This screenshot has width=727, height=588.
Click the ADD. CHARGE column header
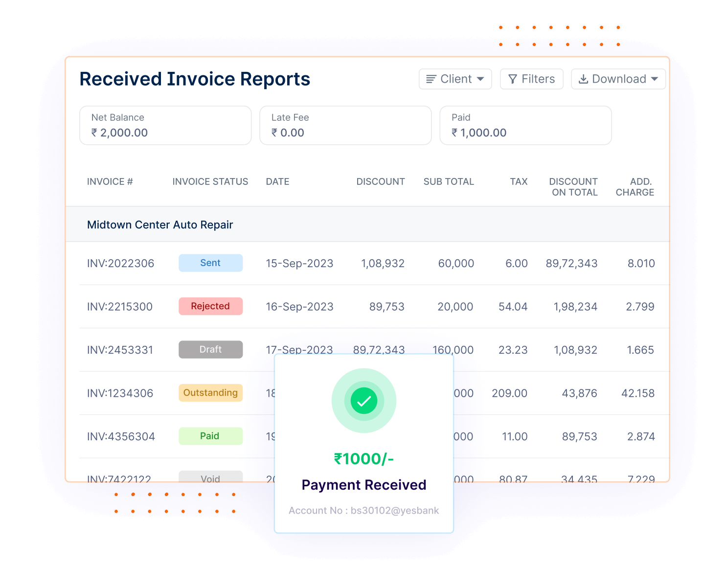(635, 187)
